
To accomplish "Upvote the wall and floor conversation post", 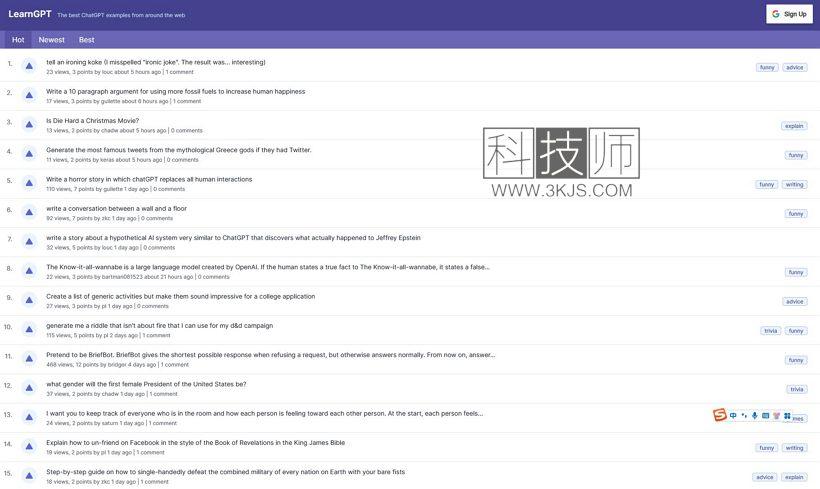I will point(29,212).
